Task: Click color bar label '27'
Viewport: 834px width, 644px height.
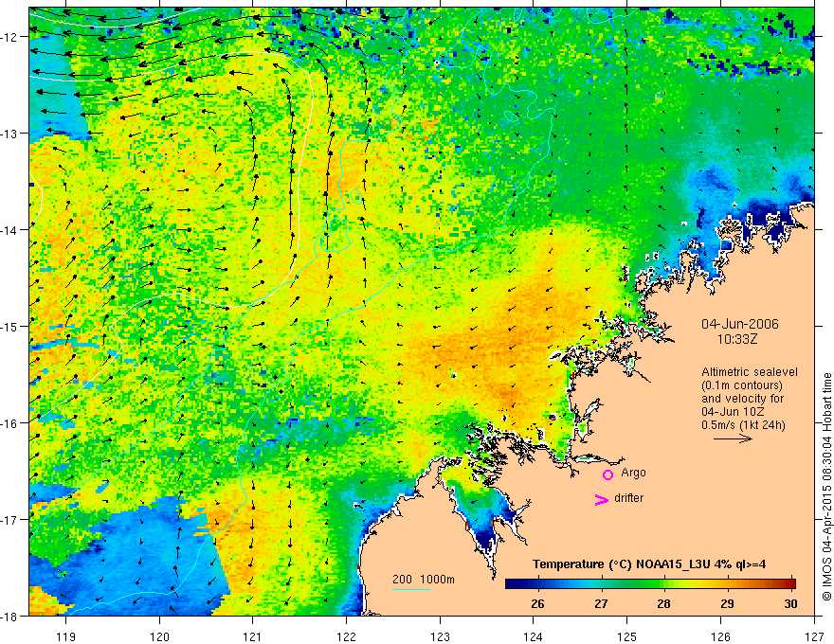Action: click(x=601, y=603)
